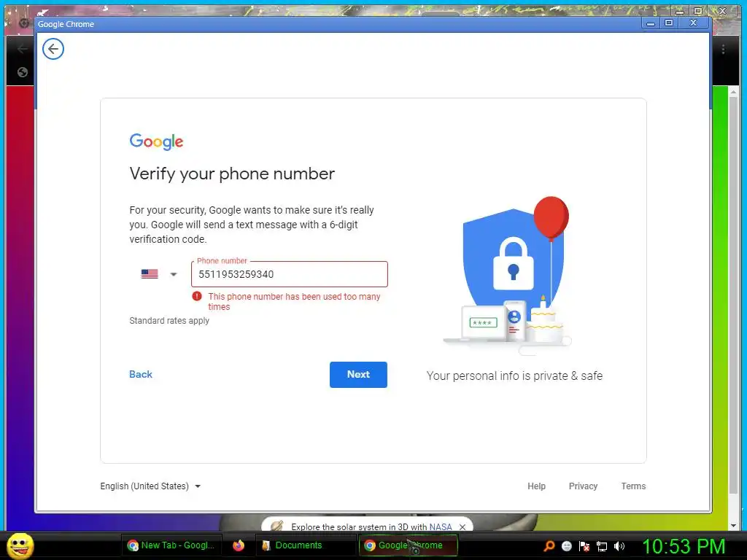The width and height of the screenshot is (747, 560).
Task: Click the flag with red X tray icon
Action: pos(584,546)
